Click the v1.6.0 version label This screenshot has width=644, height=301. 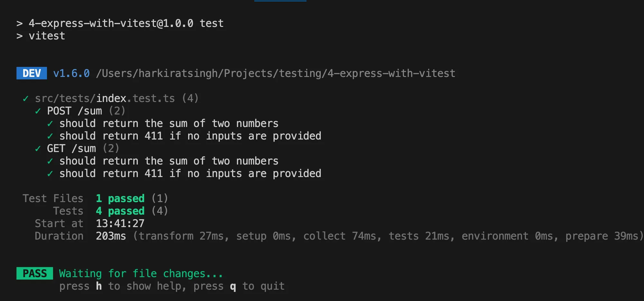[x=71, y=73]
